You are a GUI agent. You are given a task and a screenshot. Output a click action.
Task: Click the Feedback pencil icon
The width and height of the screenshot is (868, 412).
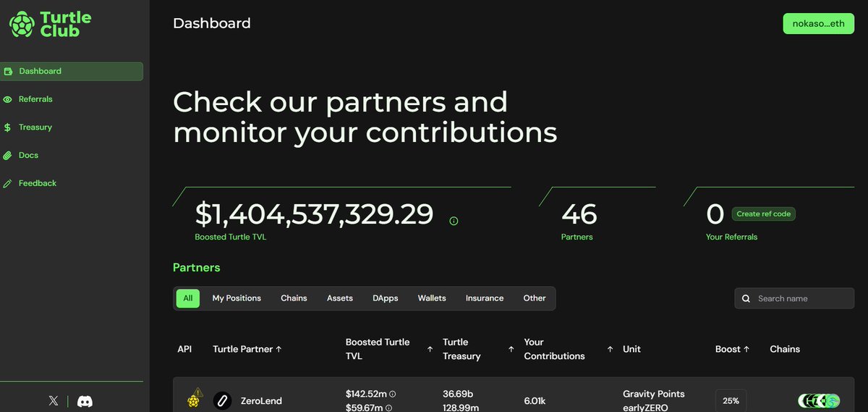(x=8, y=184)
